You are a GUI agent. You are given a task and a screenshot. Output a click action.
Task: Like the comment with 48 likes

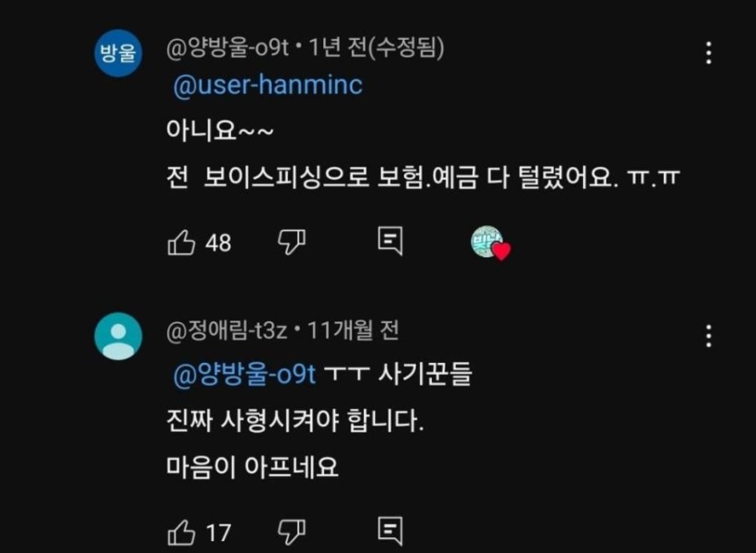[x=182, y=243]
